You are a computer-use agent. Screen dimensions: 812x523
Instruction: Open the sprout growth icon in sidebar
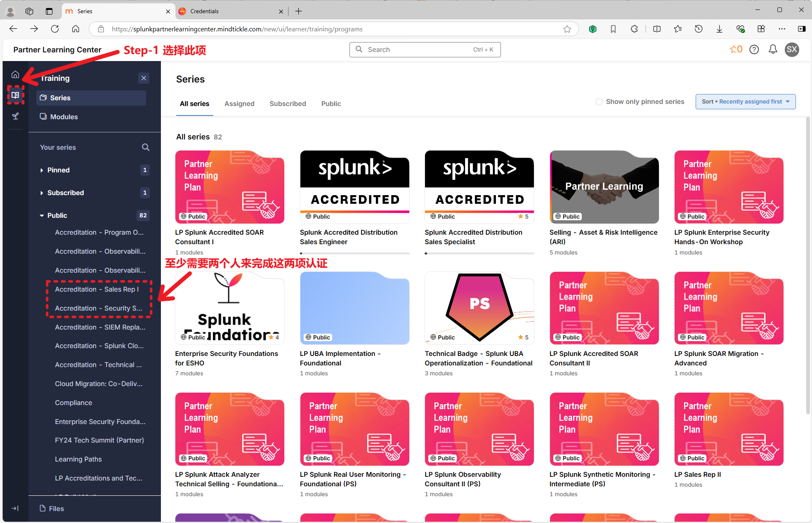(x=15, y=116)
